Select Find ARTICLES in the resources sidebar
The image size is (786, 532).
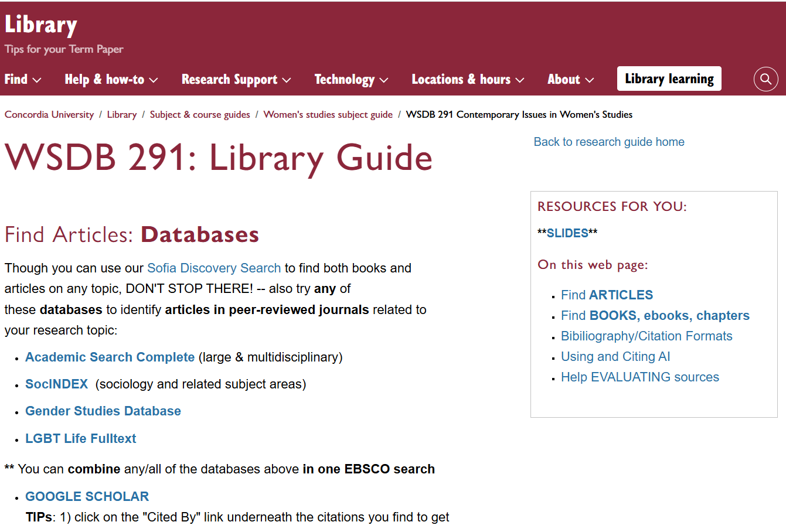(x=607, y=295)
